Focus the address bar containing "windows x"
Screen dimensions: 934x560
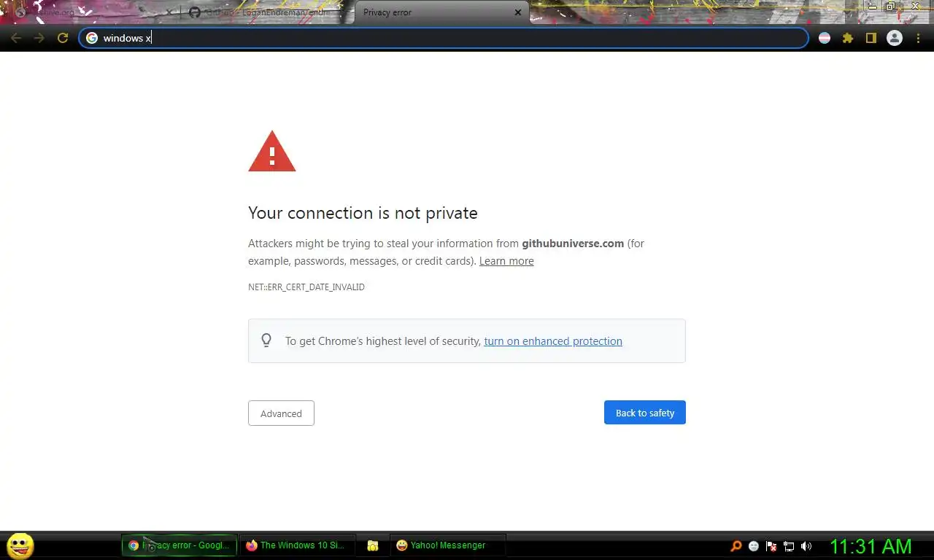click(444, 38)
